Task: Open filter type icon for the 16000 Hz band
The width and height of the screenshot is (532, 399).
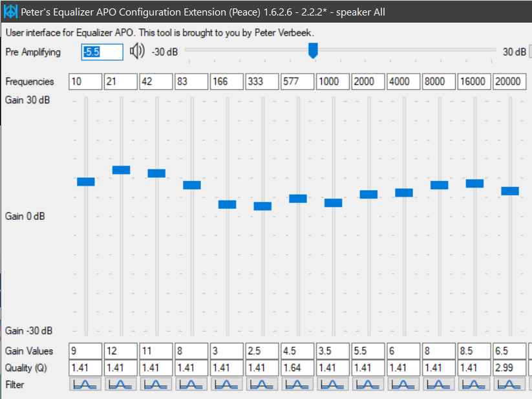Action: [473, 384]
